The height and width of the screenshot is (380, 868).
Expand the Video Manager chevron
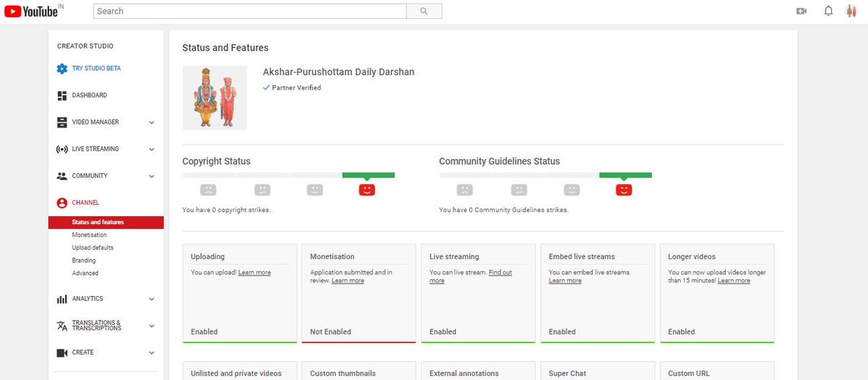coord(152,122)
